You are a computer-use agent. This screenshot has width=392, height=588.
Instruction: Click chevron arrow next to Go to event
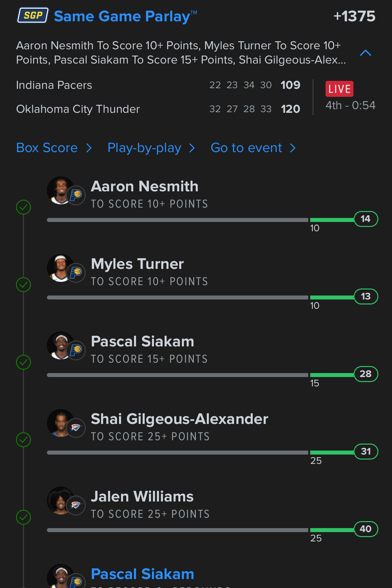click(293, 148)
